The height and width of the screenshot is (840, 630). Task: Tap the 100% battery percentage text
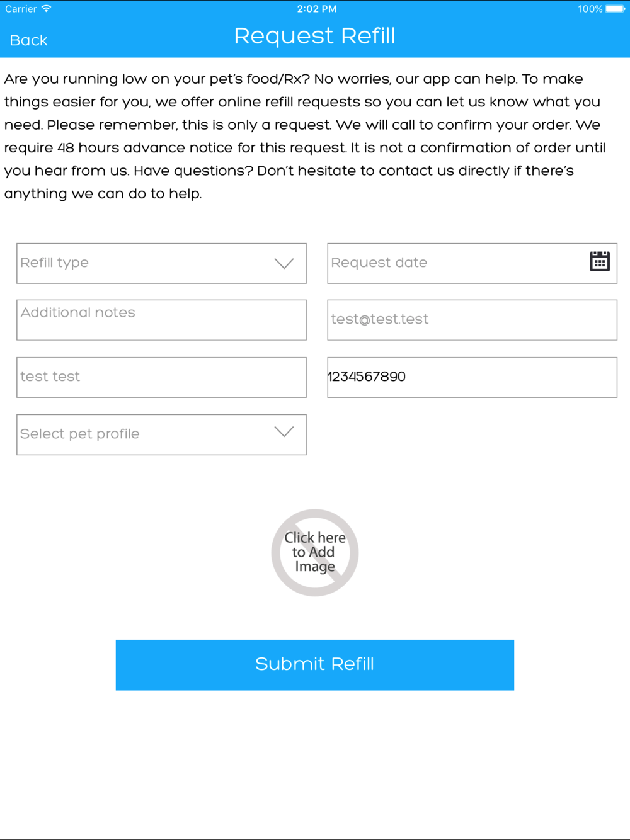590,9
